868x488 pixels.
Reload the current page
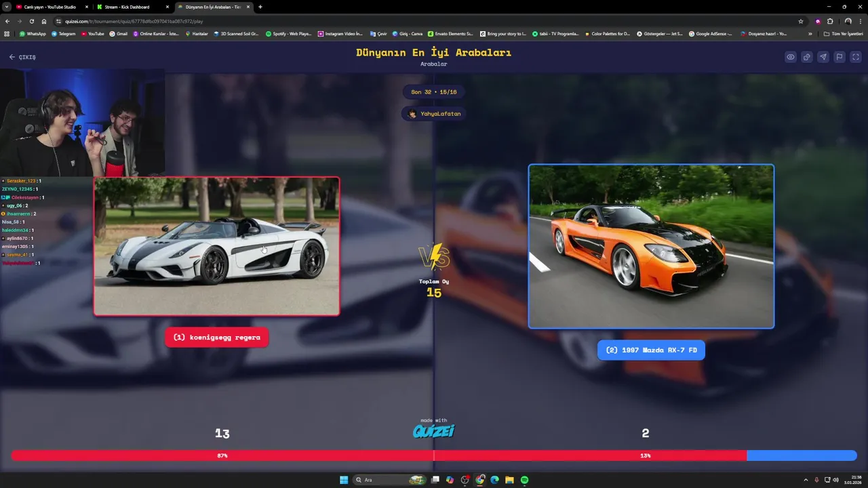(31, 21)
